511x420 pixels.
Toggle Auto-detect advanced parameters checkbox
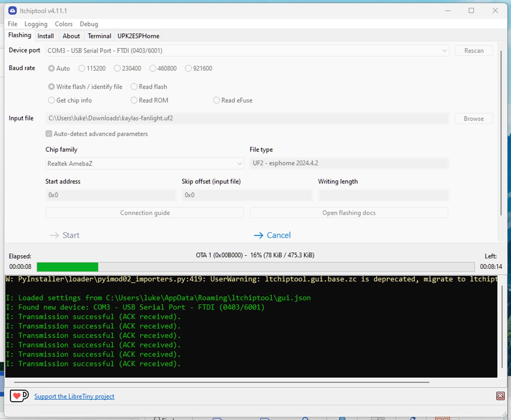click(x=49, y=134)
